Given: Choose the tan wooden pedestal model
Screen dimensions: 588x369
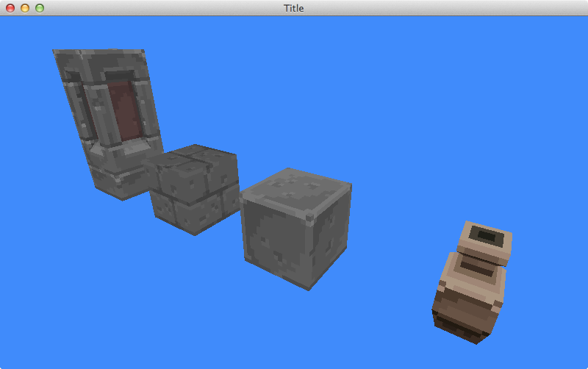Looking at the screenshot, I should (x=473, y=283).
